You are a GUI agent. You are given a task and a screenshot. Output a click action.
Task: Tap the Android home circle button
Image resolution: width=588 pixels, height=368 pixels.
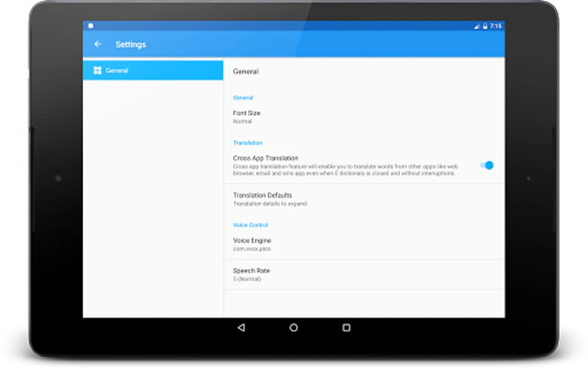tap(294, 328)
